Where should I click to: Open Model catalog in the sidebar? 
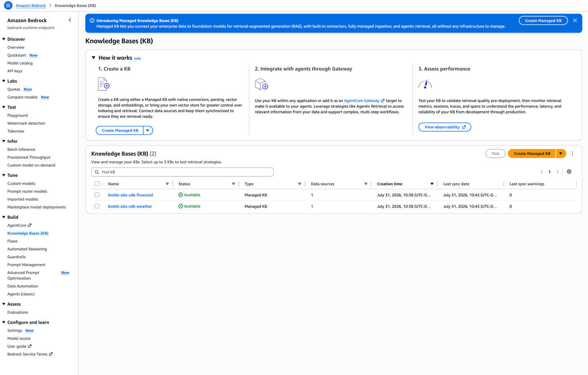(20, 63)
